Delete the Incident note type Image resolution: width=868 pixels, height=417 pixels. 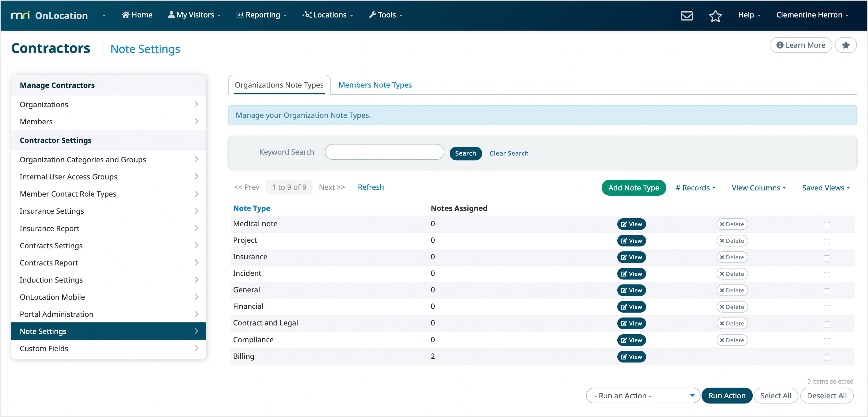(x=732, y=274)
